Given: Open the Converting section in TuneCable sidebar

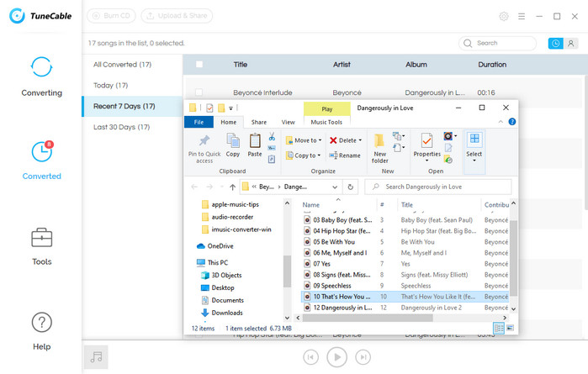Looking at the screenshot, I should 41,76.
